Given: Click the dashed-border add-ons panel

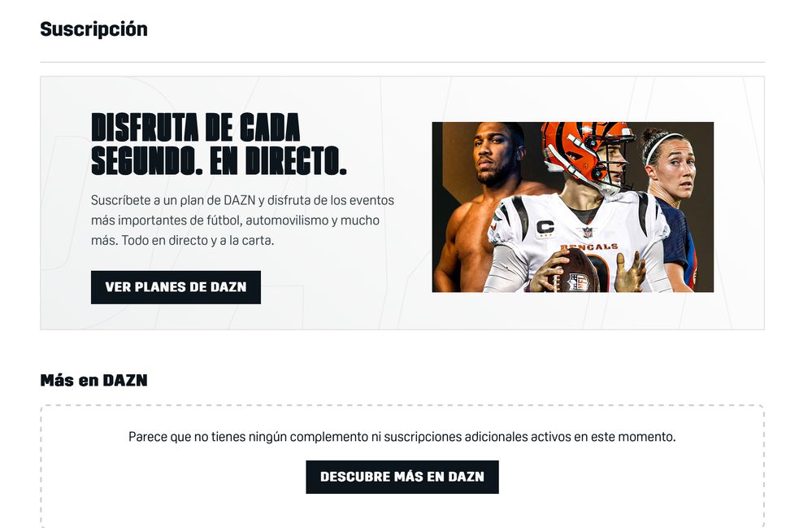Looking at the screenshot, I should coord(402,466).
